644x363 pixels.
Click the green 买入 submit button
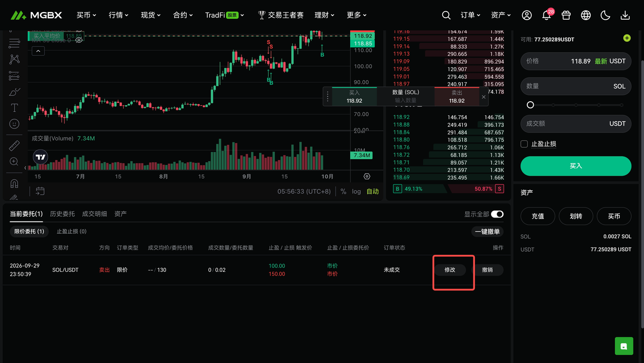(576, 166)
